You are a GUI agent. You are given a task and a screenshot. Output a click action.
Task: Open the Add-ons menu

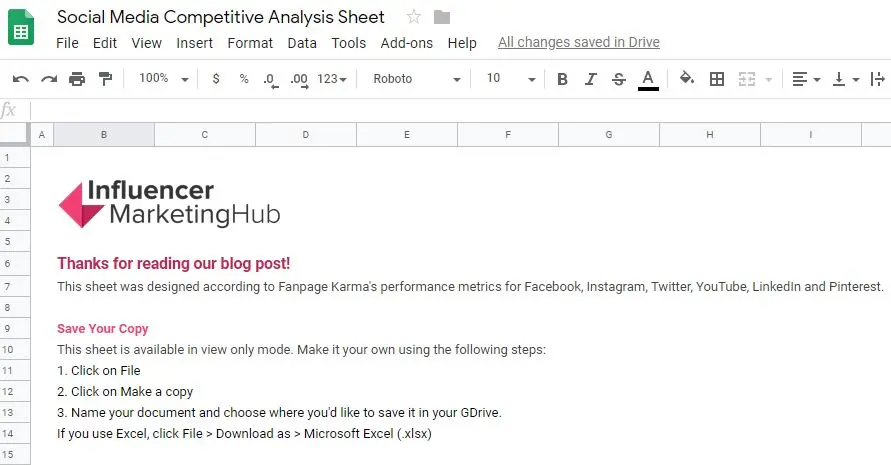coord(406,43)
